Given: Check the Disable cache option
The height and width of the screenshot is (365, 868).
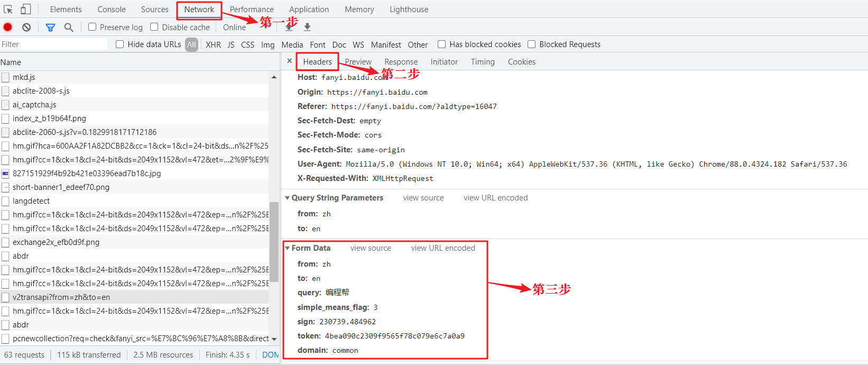Looking at the screenshot, I should [x=154, y=27].
